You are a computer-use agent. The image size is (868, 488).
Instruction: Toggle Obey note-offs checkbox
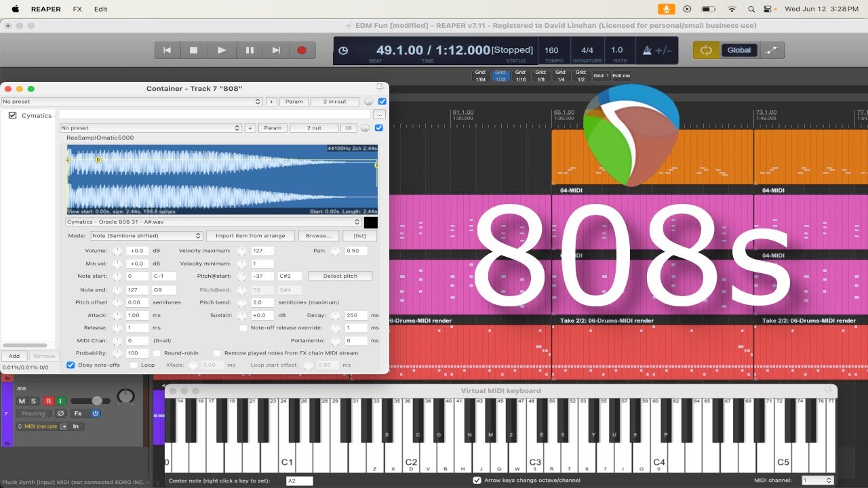point(71,365)
